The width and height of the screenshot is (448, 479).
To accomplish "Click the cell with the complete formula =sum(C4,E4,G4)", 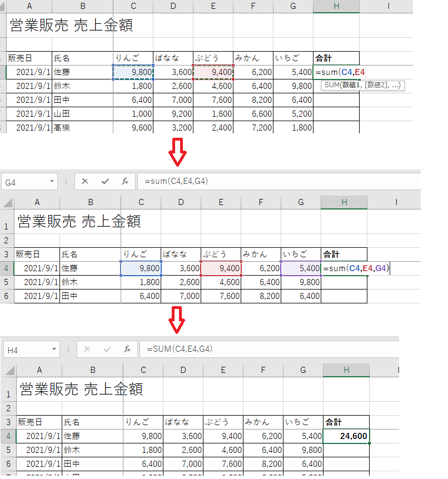I will click(x=344, y=268).
